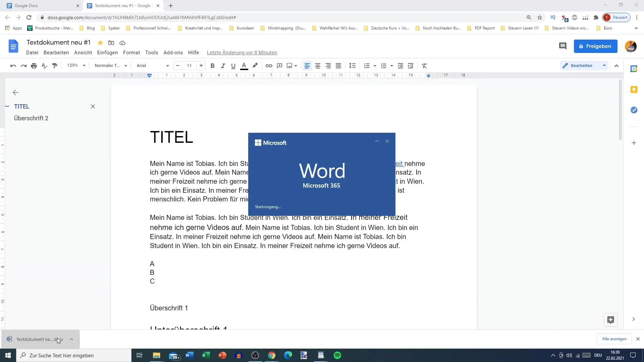The image size is (644, 362).
Task: Show the hidden side panel chevron
Action: click(634, 319)
